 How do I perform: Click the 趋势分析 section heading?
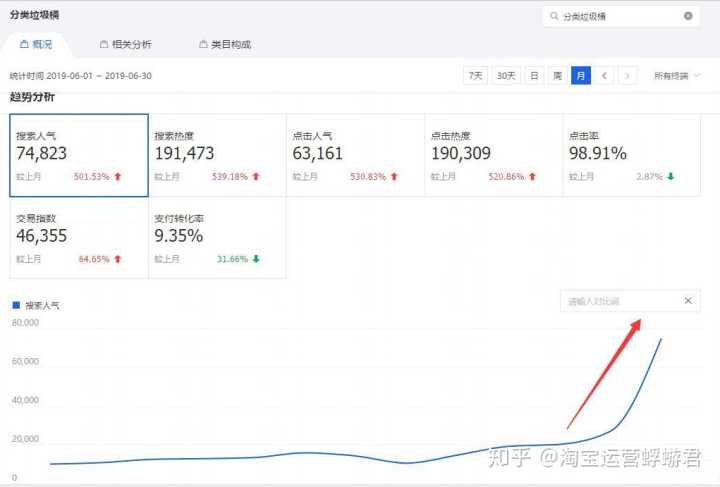coord(32,97)
